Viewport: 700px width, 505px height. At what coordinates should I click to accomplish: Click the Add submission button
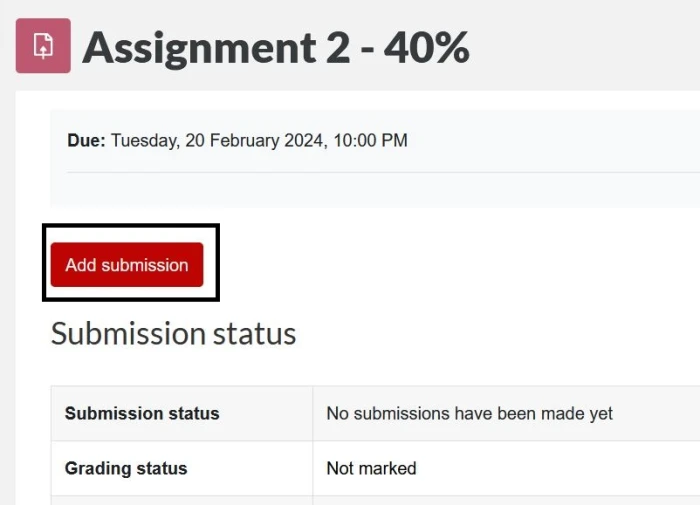point(127,265)
